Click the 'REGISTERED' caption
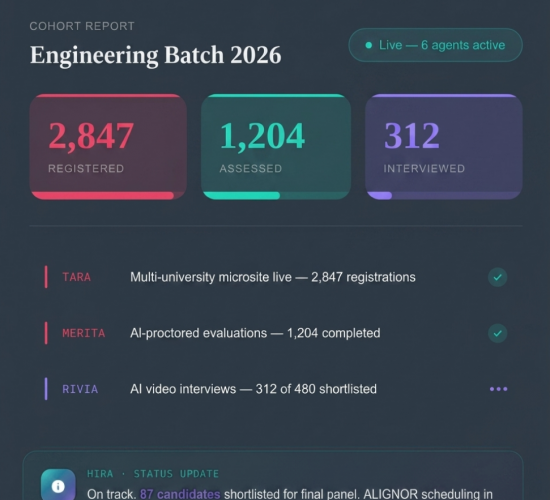 [86, 168]
